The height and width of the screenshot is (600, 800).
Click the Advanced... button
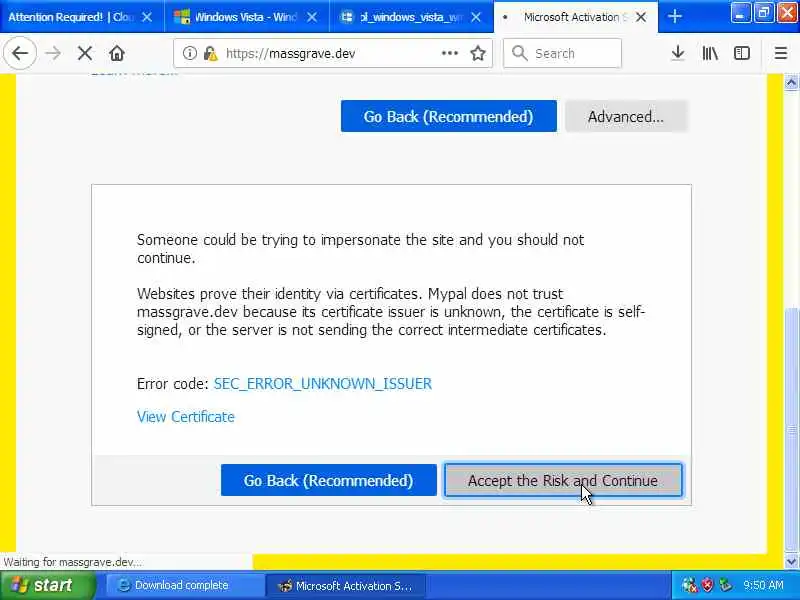click(x=626, y=116)
